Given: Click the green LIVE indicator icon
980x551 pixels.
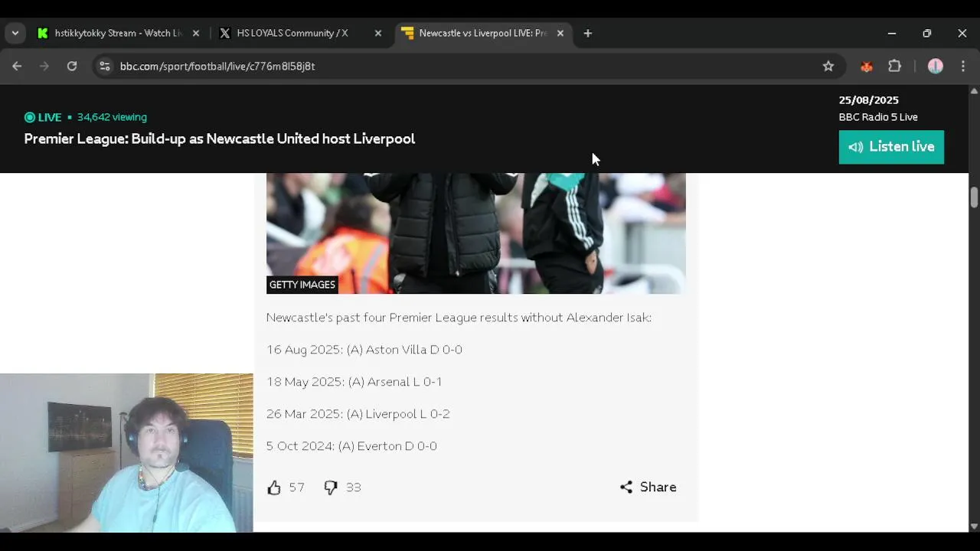Looking at the screenshot, I should 30,117.
